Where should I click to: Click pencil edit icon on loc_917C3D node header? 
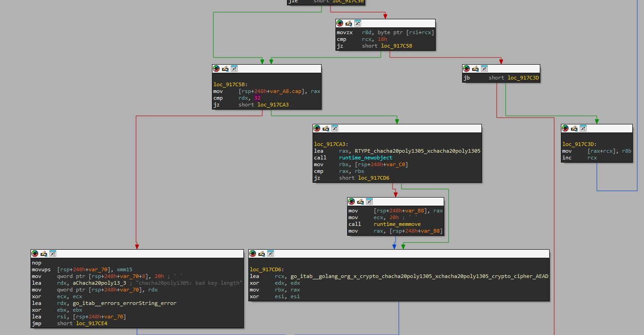574,128
